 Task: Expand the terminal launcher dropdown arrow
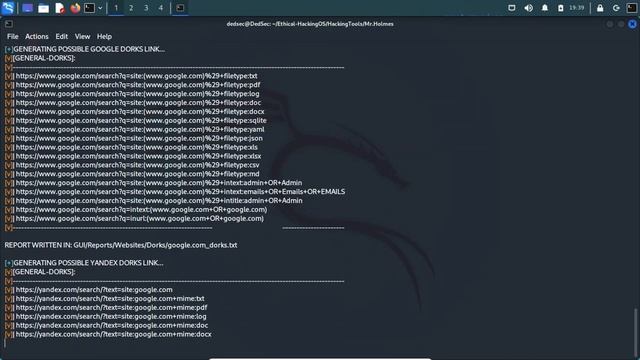100,8
